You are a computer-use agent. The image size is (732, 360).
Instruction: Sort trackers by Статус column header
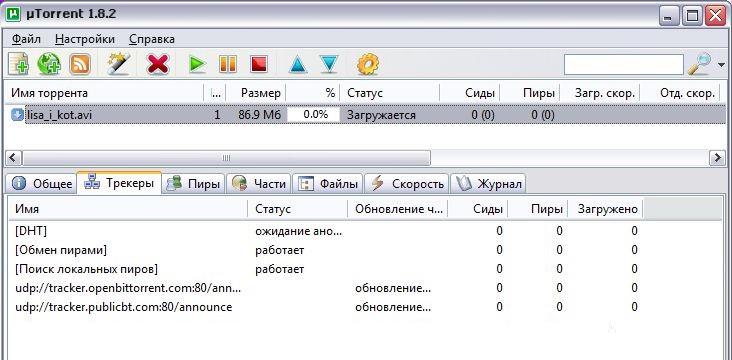[298, 209]
